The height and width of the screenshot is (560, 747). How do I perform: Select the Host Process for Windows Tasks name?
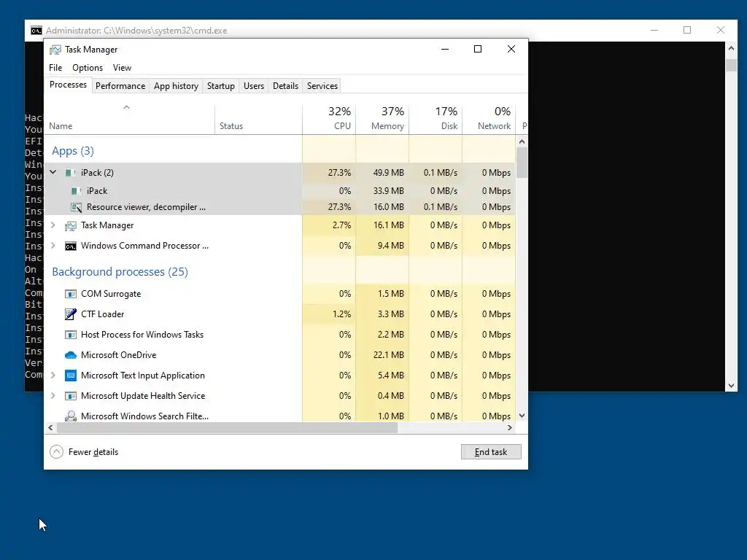point(142,335)
